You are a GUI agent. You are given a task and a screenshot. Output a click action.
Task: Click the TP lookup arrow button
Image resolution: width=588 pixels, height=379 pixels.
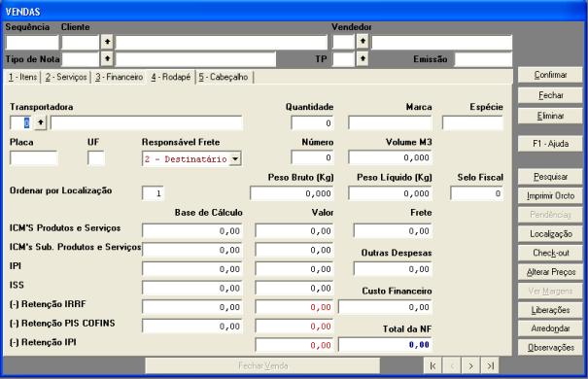point(363,59)
